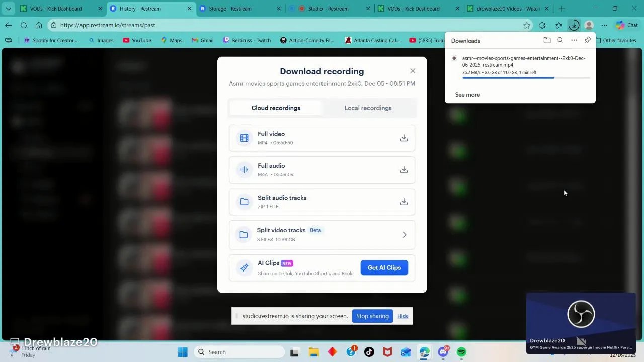The width and height of the screenshot is (644, 362).
Task: Close the History - Restream tab
Action: pyautogui.click(x=189, y=9)
